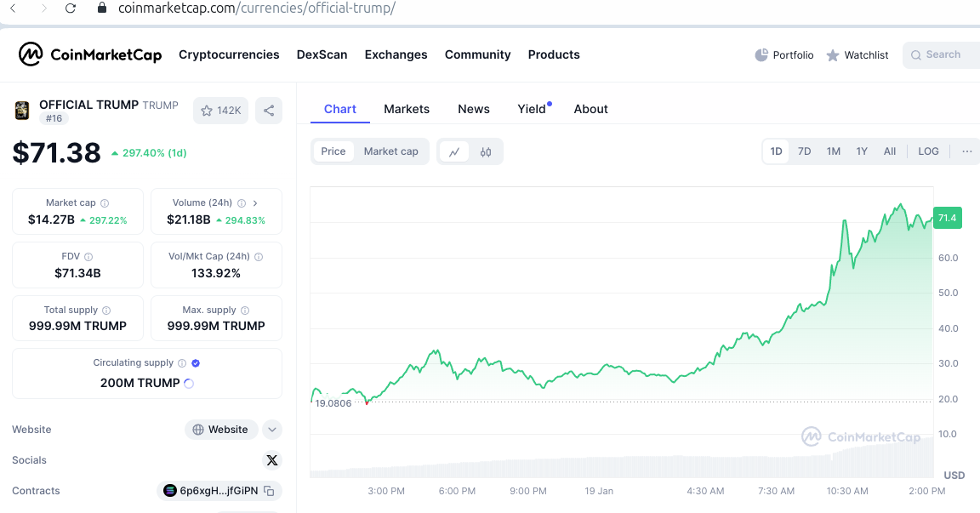Click the circulating supply progress ring

point(189,384)
